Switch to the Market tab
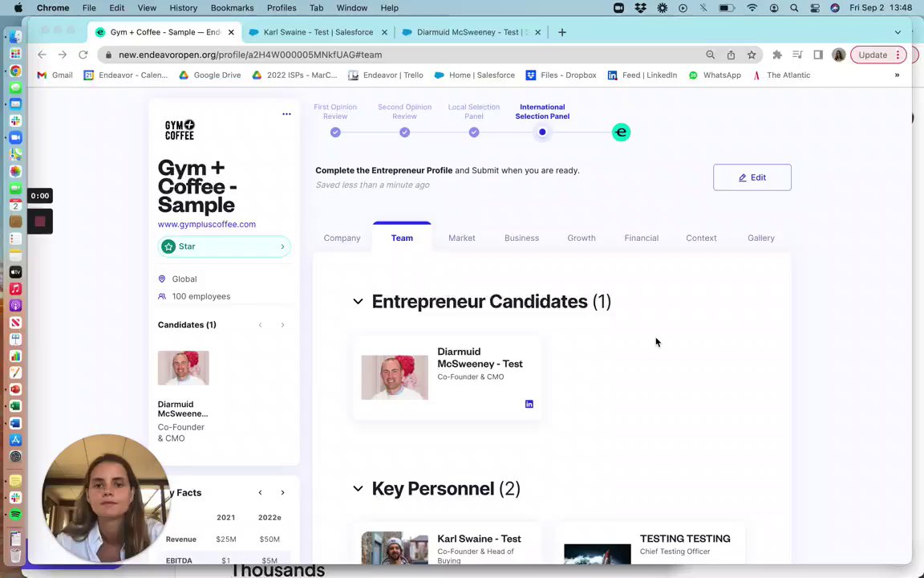Screen dimensions: 924x578 (461, 238)
